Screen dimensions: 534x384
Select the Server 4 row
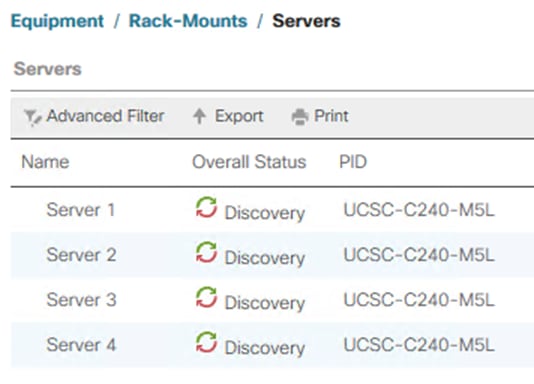(x=272, y=345)
